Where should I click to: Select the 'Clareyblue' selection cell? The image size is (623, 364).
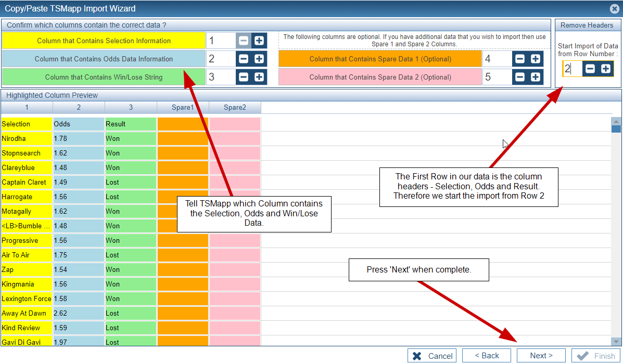pyautogui.click(x=27, y=167)
